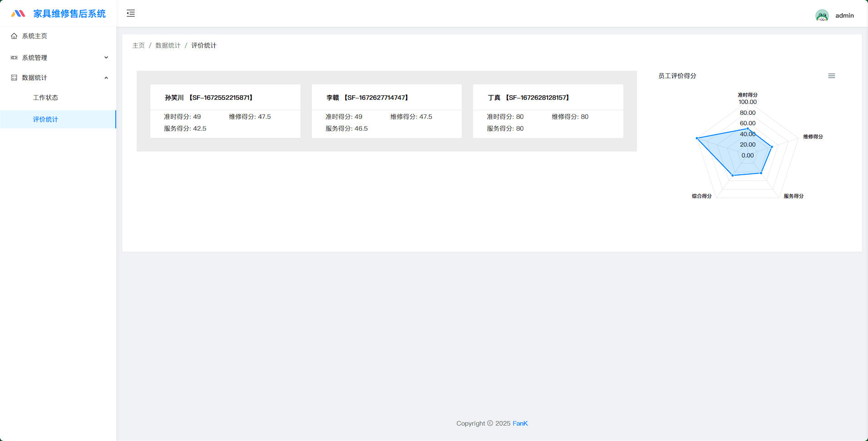Open the radar chart menu icon
The image size is (868, 441).
(831, 76)
